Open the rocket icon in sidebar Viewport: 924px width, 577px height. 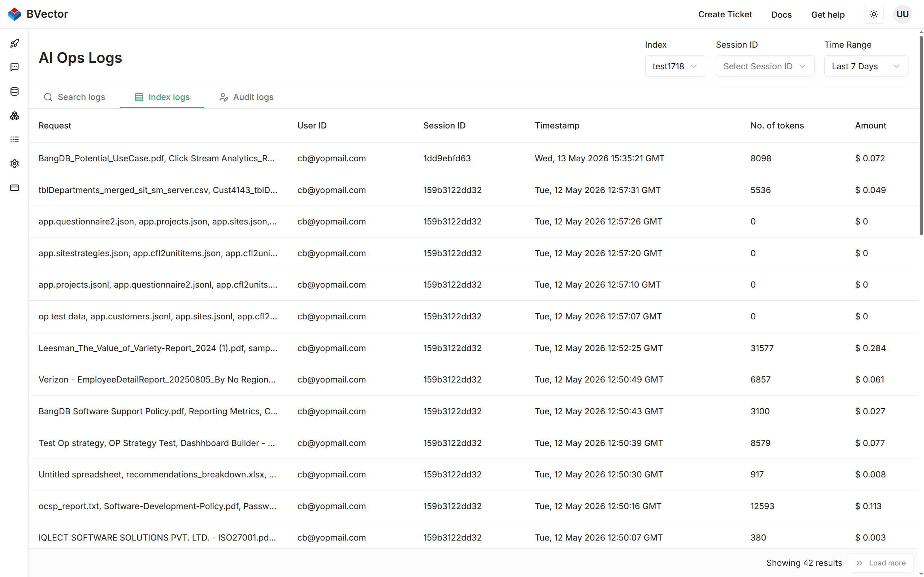pos(14,44)
